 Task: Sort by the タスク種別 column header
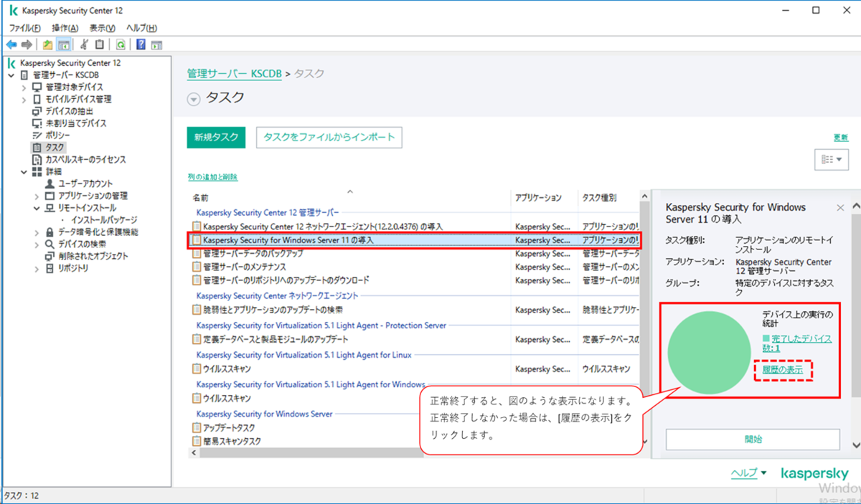(x=599, y=197)
